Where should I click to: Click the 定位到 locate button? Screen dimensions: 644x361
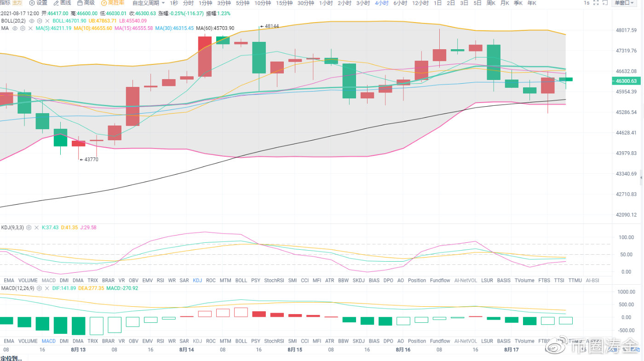11,358
